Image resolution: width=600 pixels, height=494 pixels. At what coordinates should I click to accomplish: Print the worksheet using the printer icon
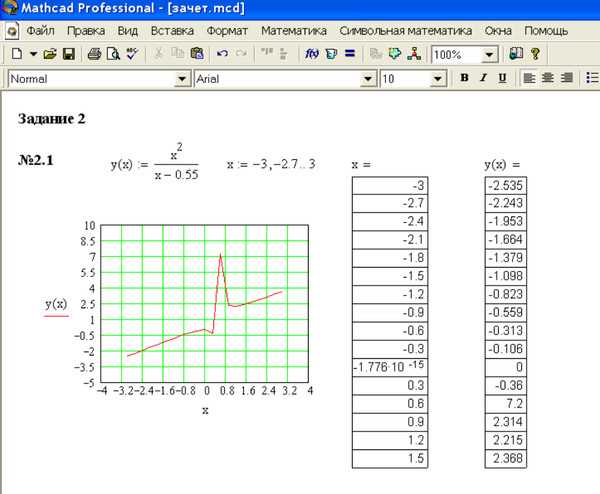[94, 53]
